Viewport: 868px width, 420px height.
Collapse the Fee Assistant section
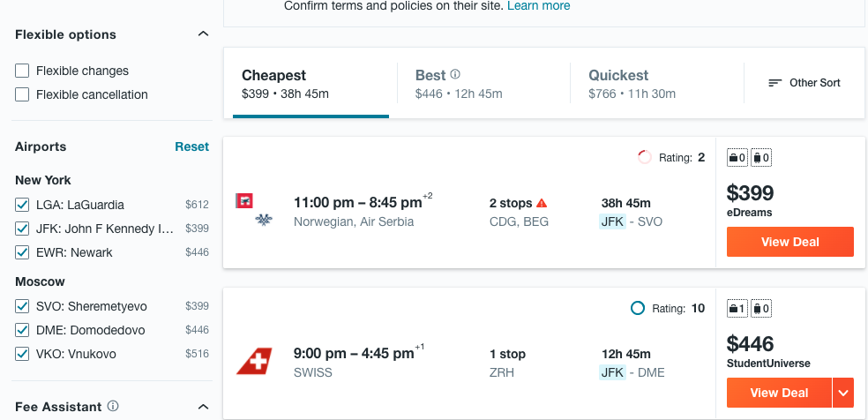(203, 407)
